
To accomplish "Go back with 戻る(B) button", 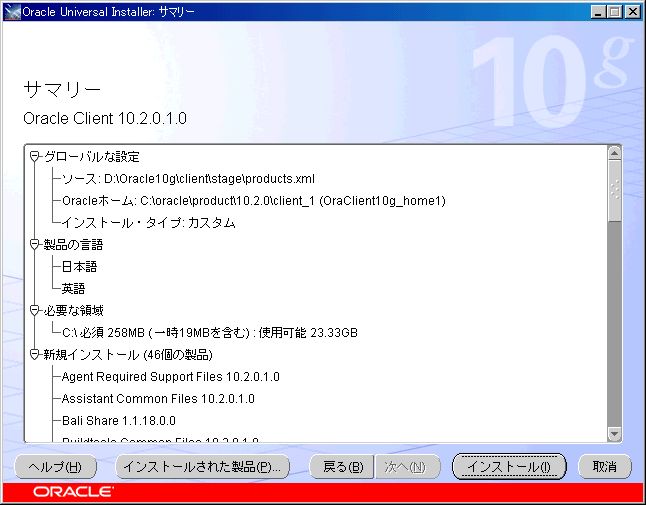I will 342,467.
